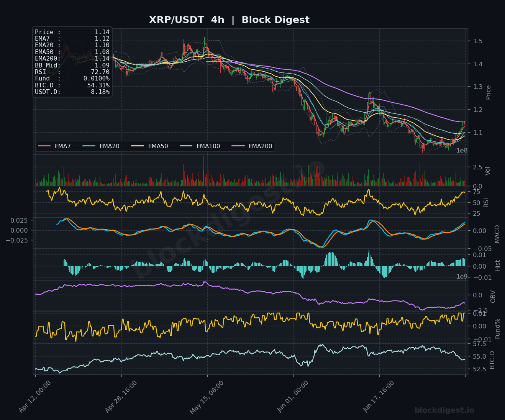
Task: Click the vertical RSI axis label
Action: 486,203
